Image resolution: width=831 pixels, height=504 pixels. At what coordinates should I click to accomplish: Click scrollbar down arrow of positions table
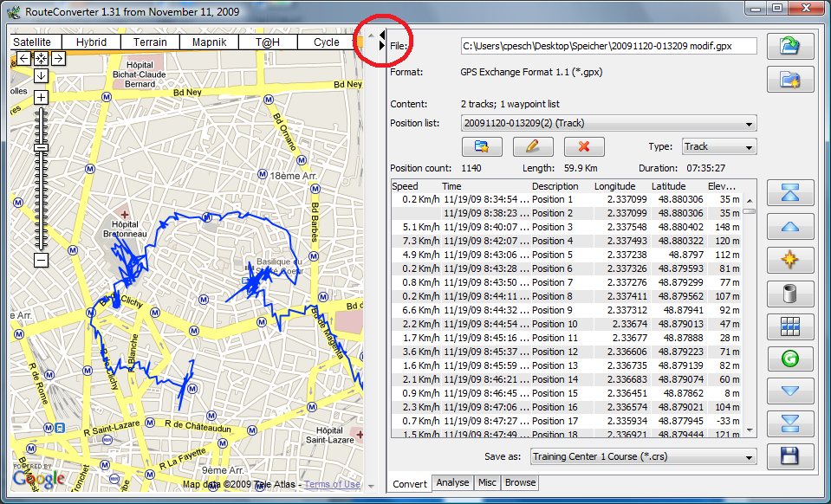click(x=749, y=430)
